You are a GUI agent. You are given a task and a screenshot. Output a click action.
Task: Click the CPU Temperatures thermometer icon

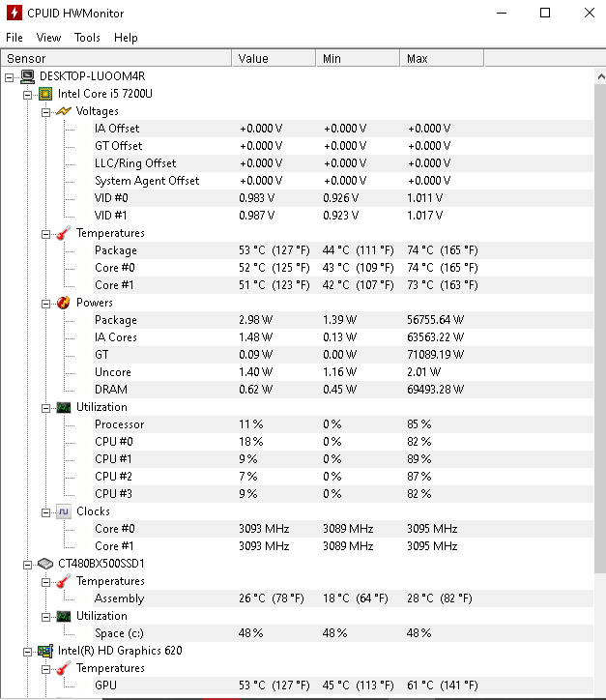(64, 233)
